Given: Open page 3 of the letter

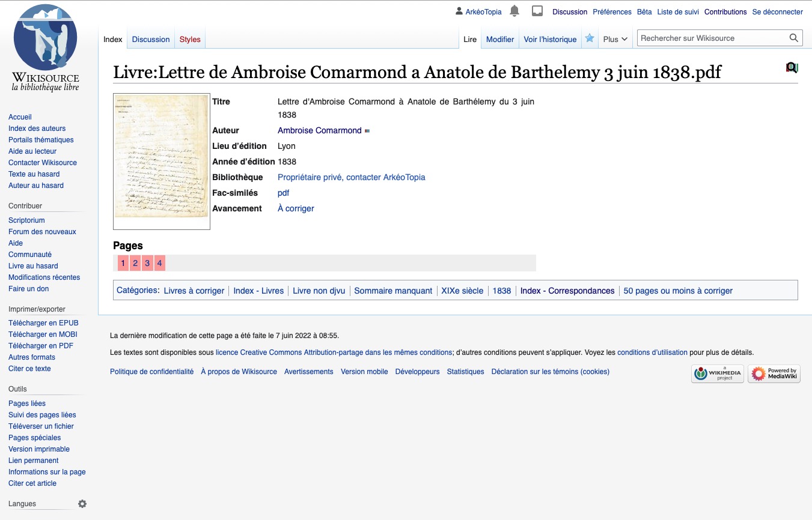Looking at the screenshot, I should click(147, 263).
